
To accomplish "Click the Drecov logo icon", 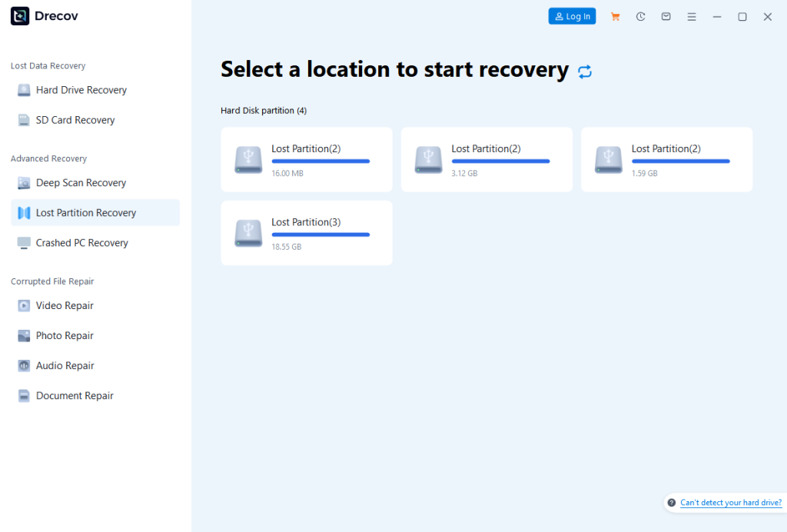I will click(20, 16).
